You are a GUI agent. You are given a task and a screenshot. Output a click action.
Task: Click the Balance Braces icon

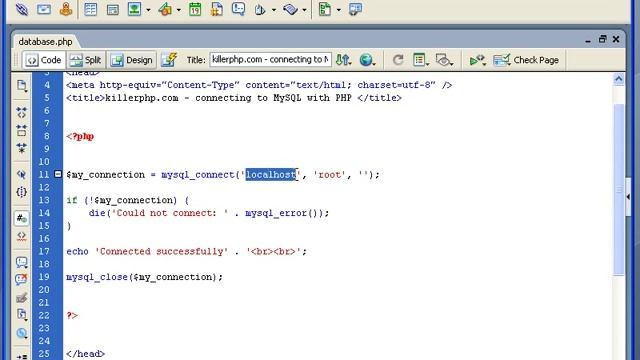point(22,192)
